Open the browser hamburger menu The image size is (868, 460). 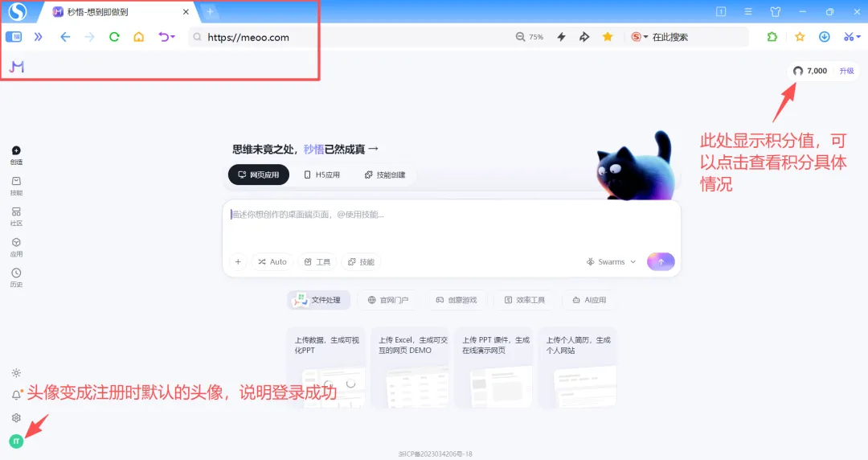(748, 11)
